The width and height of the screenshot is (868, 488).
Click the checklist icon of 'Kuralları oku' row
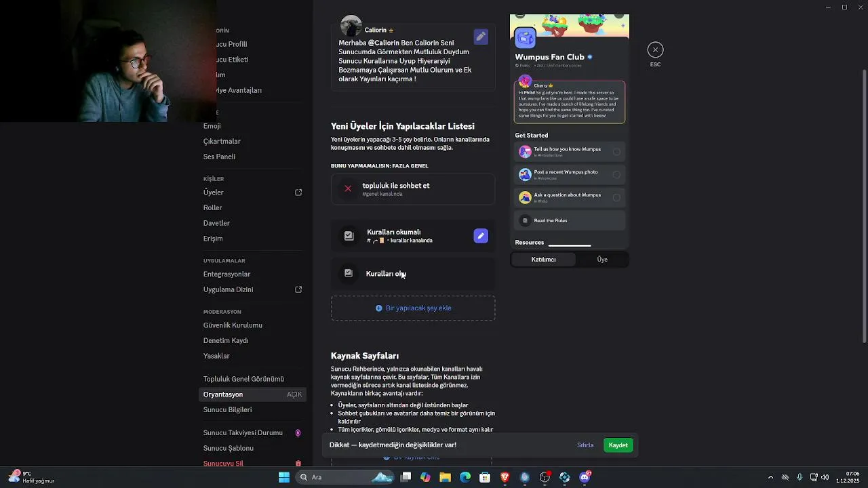(x=349, y=273)
